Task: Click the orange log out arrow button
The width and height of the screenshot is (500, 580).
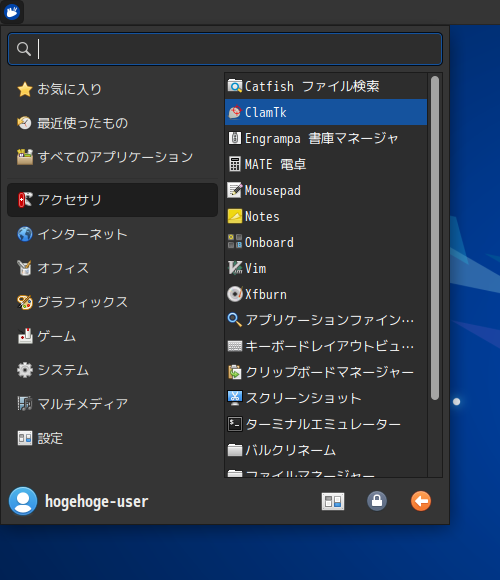Action: pos(421,501)
